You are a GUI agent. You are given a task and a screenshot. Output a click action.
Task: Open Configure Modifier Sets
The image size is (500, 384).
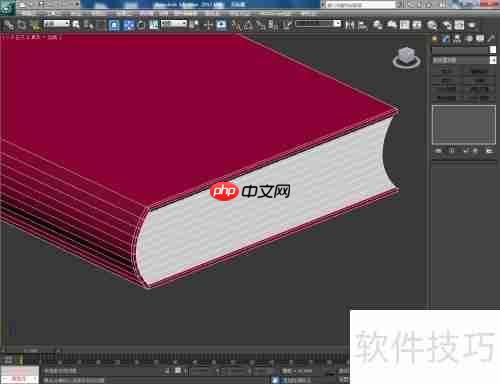490,151
